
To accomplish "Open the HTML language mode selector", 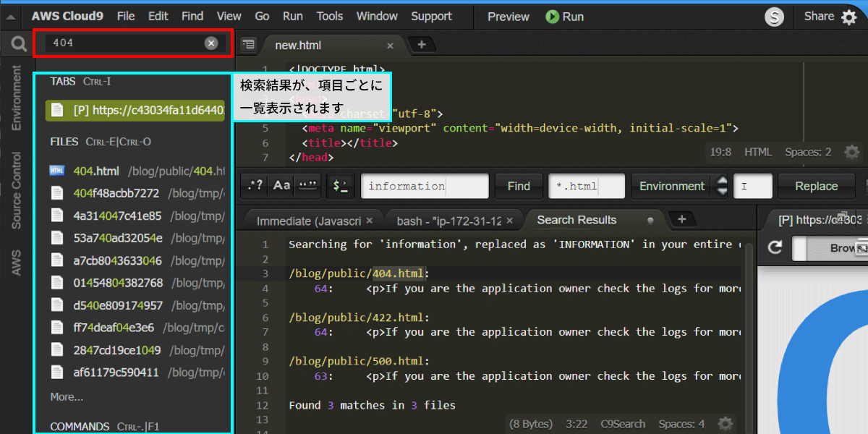I will 759,152.
